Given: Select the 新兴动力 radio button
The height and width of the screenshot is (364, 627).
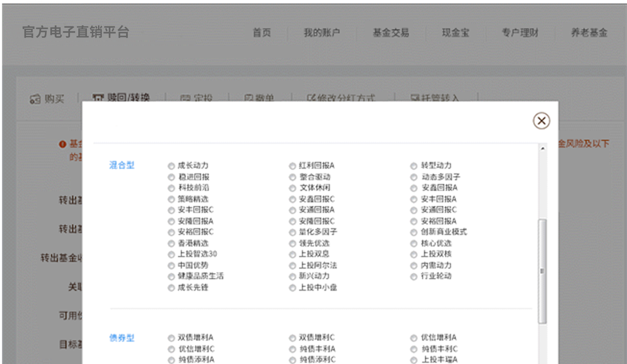Looking at the screenshot, I should [292, 277].
